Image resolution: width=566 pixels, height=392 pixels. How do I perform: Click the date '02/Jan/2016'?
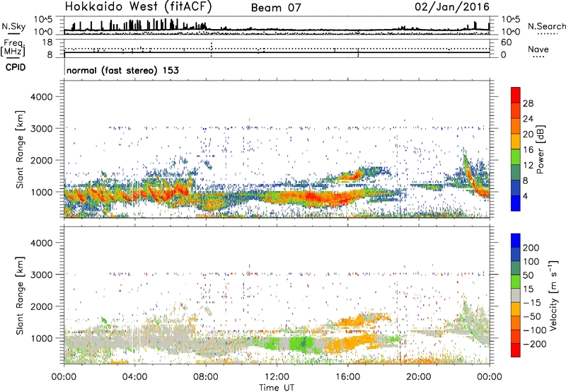coord(452,7)
